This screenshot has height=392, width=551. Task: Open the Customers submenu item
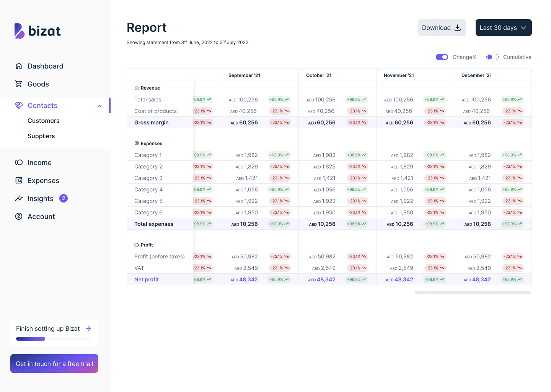click(44, 121)
